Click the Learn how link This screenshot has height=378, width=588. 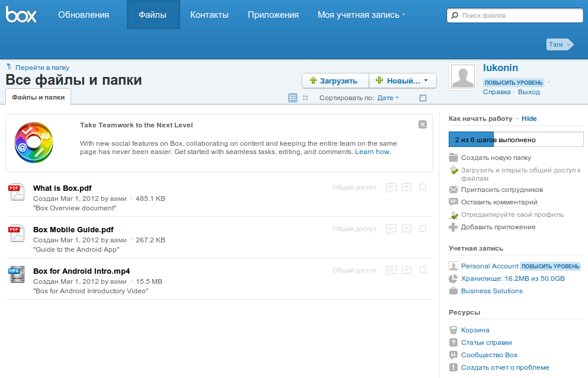coord(373,152)
